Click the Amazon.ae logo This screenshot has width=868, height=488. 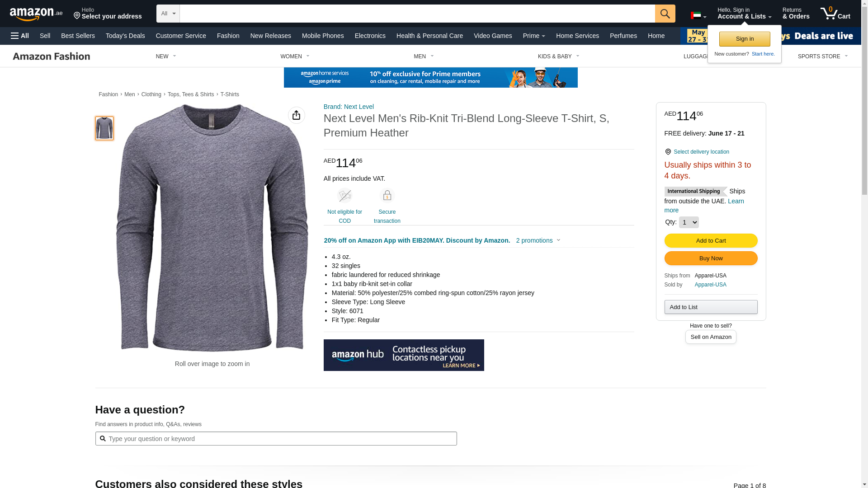coord(36,14)
